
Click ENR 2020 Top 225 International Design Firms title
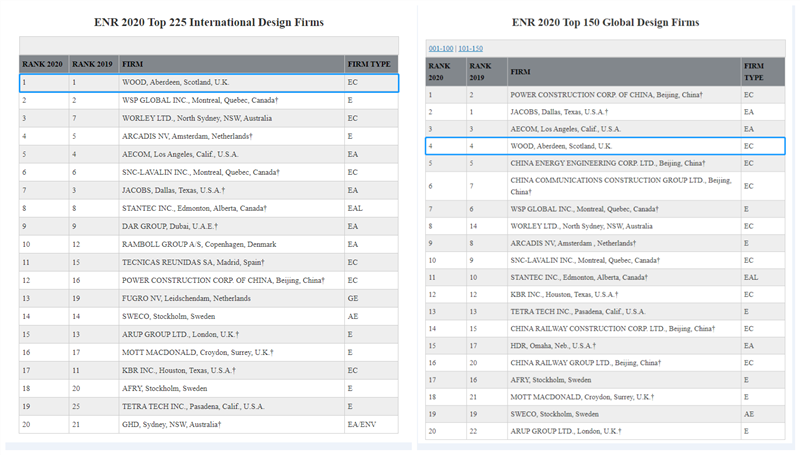tap(209, 22)
